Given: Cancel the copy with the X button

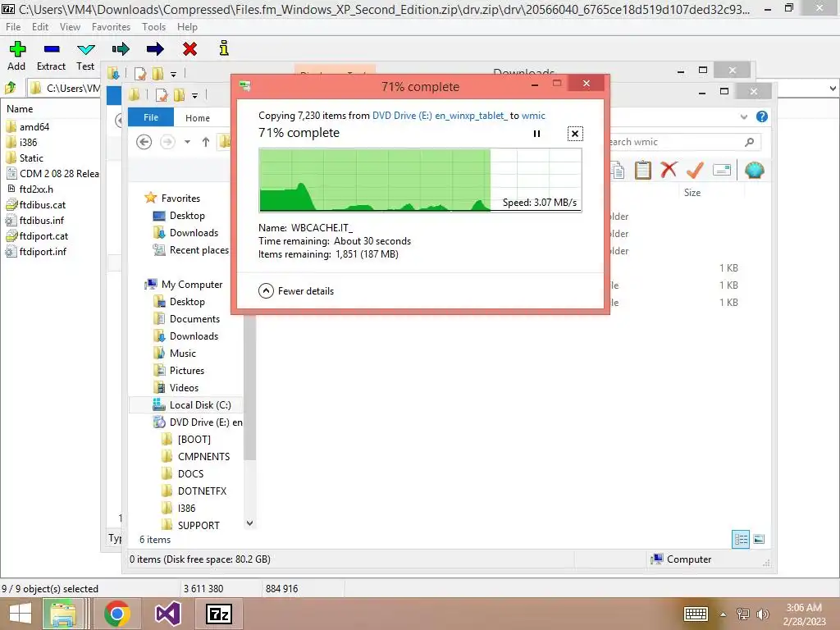Looking at the screenshot, I should coord(575,134).
